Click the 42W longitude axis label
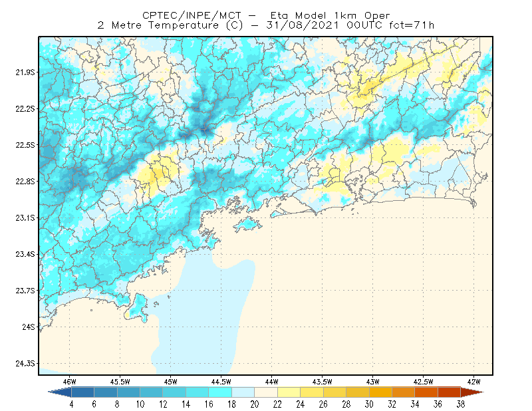This screenshot has height=411, width=532. coord(473,382)
